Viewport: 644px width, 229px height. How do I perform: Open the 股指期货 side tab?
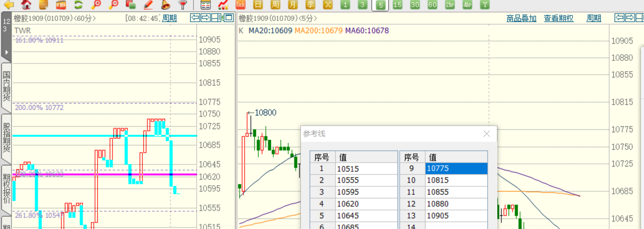click(x=6, y=137)
